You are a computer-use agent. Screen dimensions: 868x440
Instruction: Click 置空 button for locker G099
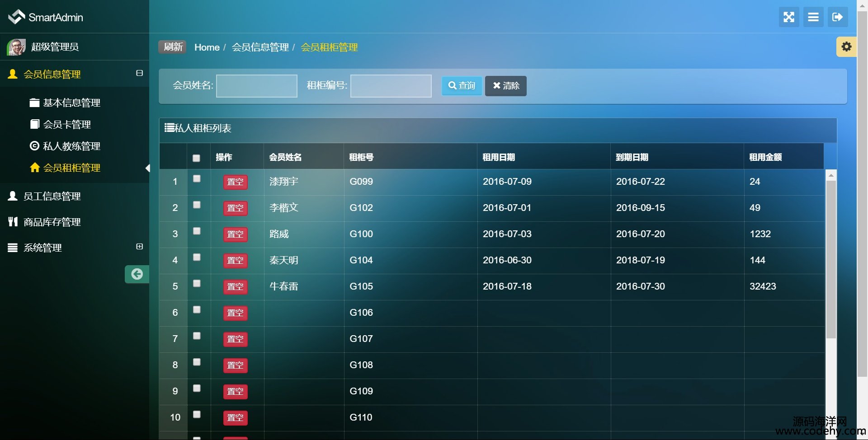(235, 182)
